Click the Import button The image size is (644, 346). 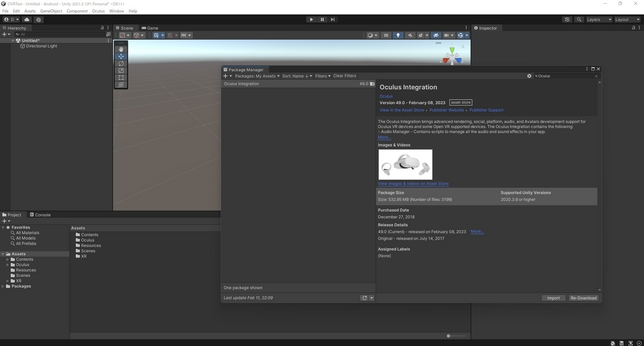(x=553, y=298)
